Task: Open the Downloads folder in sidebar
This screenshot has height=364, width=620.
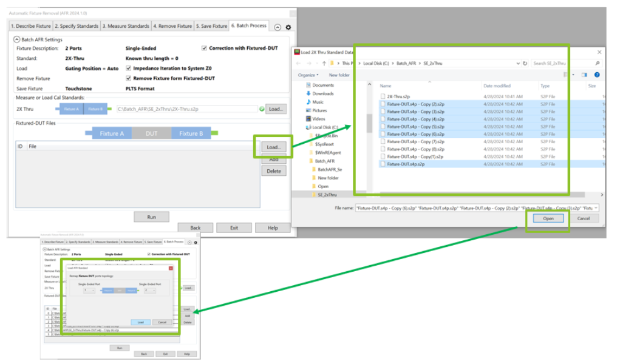Action: [x=322, y=93]
